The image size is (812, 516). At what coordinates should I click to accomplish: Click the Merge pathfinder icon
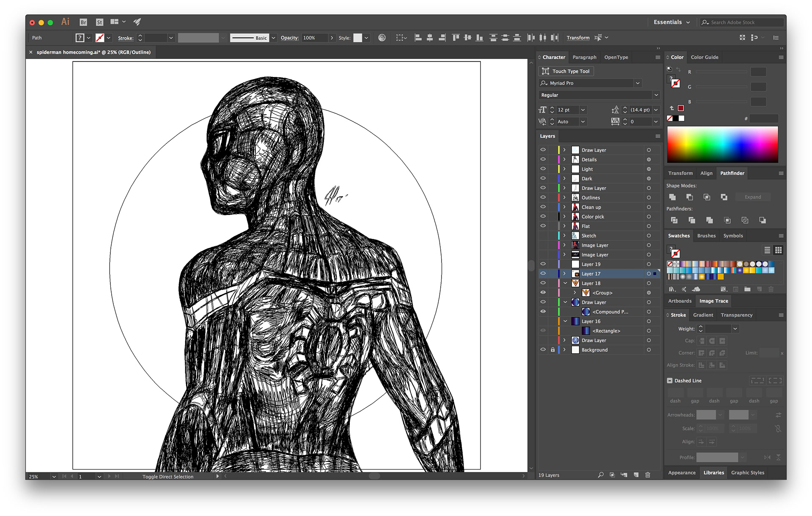click(x=710, y=220)
